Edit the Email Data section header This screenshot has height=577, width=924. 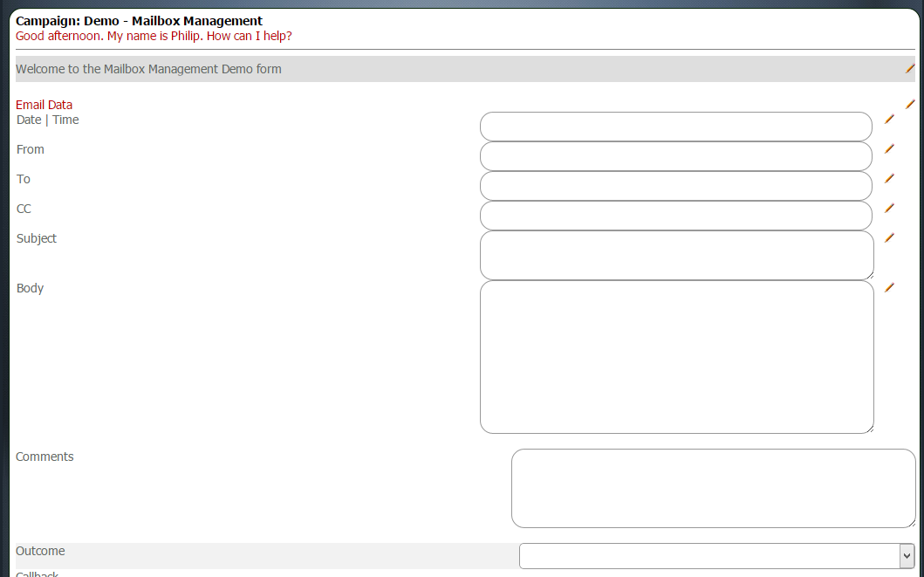(910, 104)
